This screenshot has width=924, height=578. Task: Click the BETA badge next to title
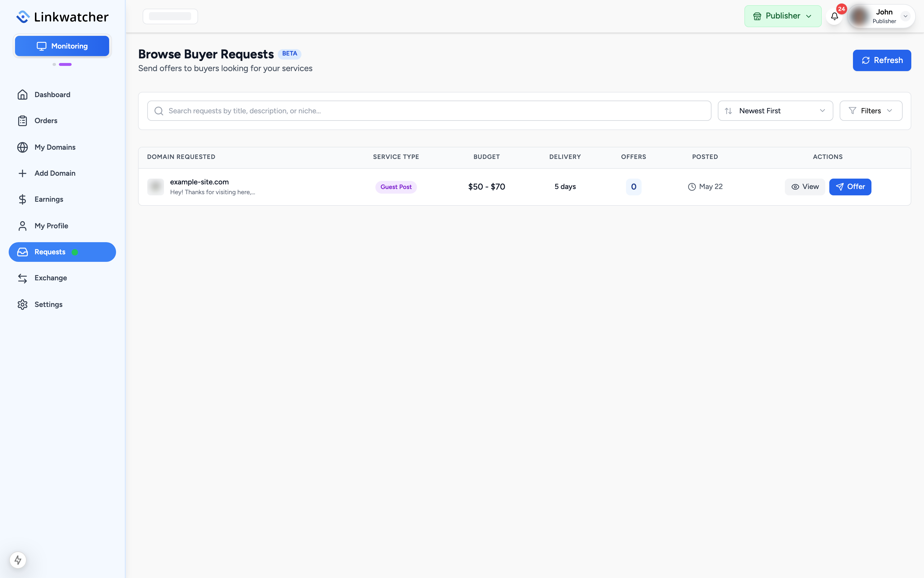tap(289, 53)
